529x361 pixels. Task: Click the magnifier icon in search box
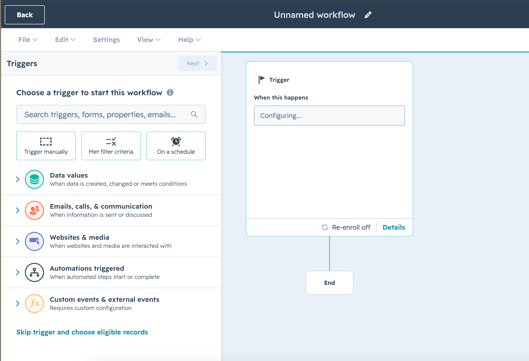pyautogui.click(x=194, y=114)
